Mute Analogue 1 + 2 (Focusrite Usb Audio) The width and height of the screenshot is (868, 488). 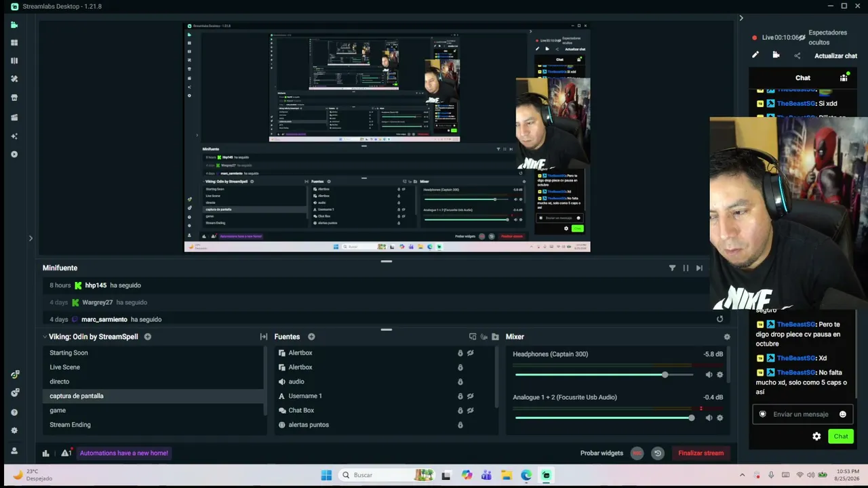click(x=709, y=418)
